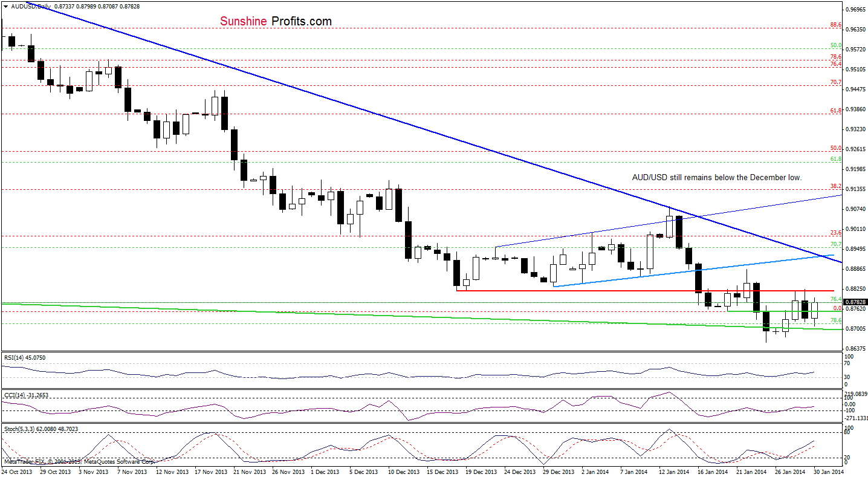Click date label 7 Nov 2013
Image resolution: width=868 pixels, height=477 pixels.
click(x=131, y=470)
